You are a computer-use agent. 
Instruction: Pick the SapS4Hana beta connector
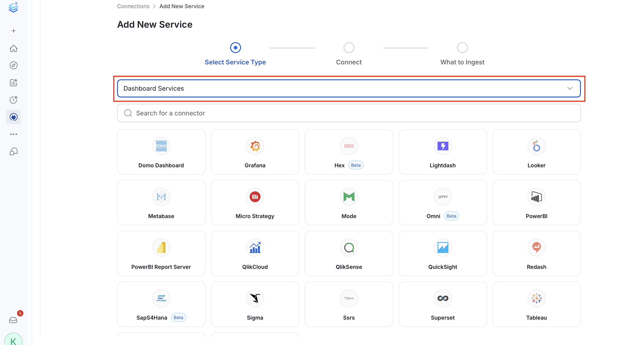161,304
